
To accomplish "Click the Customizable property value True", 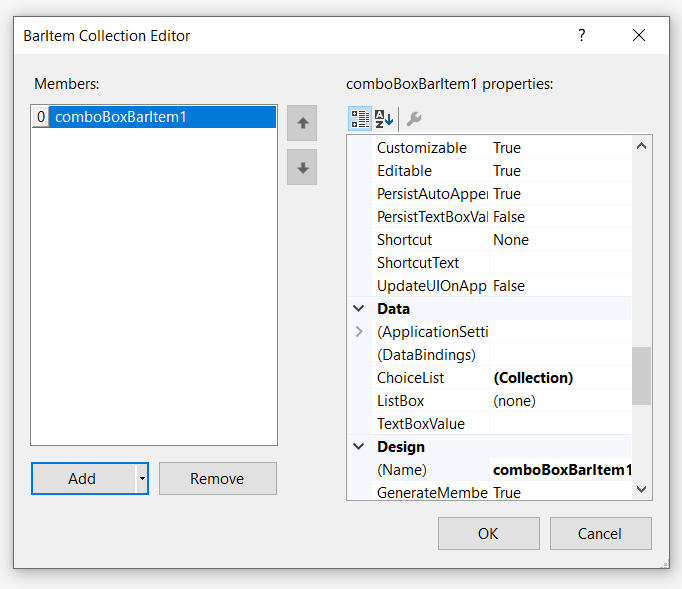I will 560,148.
